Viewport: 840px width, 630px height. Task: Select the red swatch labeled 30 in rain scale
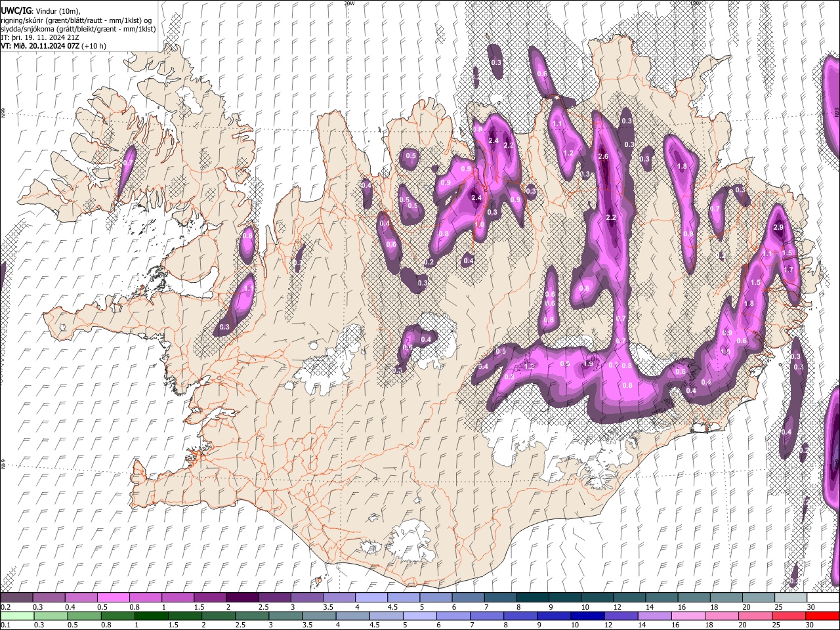tap(822, 616)
